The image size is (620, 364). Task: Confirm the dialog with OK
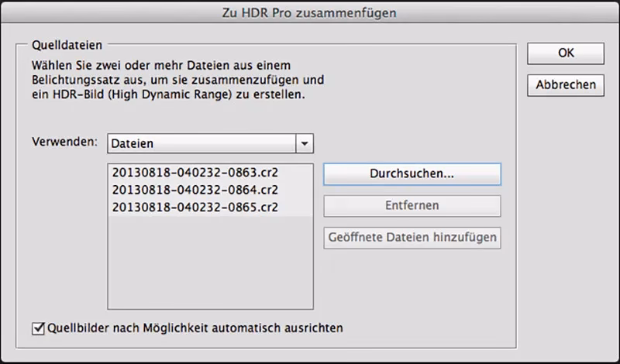566,53
